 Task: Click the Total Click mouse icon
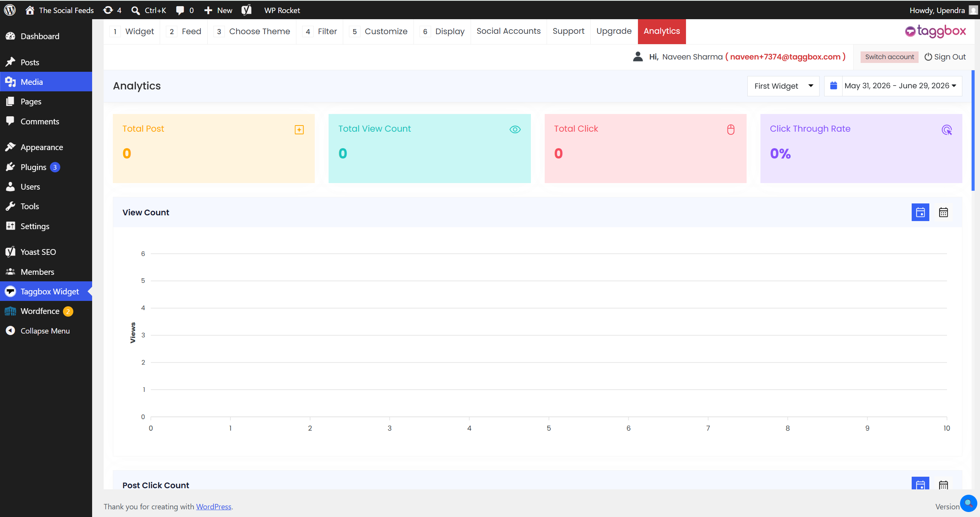tap(730, 130)
